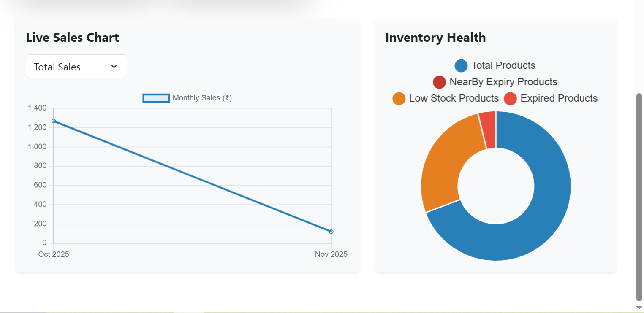
Task: Click the Expired Products legend label
Action: (x=559, y=99)
